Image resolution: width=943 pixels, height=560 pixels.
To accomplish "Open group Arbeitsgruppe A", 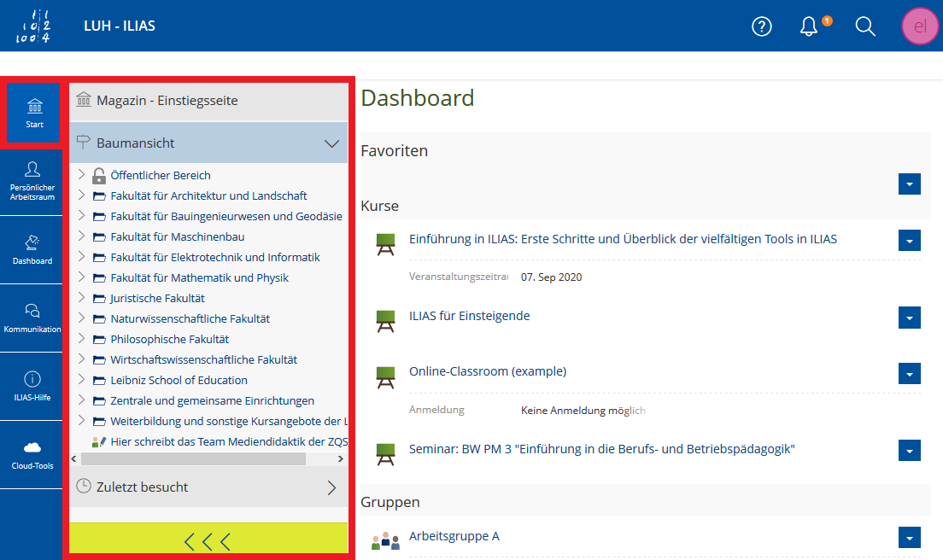I will 454,536.
